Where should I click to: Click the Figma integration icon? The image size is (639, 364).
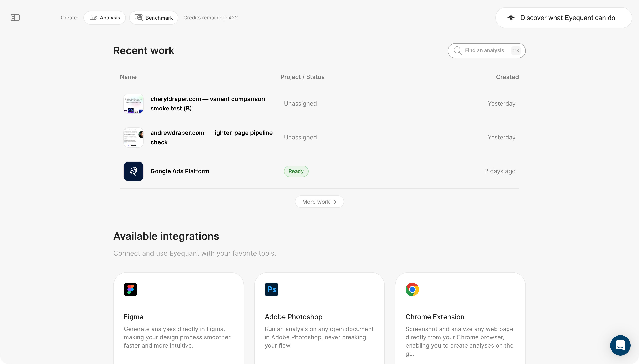(131, 289)
